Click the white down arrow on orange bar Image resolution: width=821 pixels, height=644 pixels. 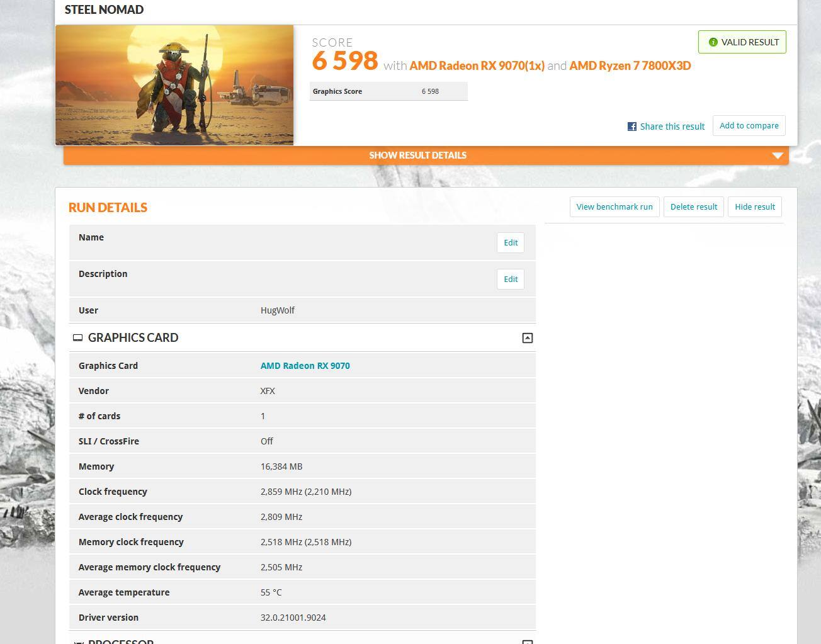778,155
